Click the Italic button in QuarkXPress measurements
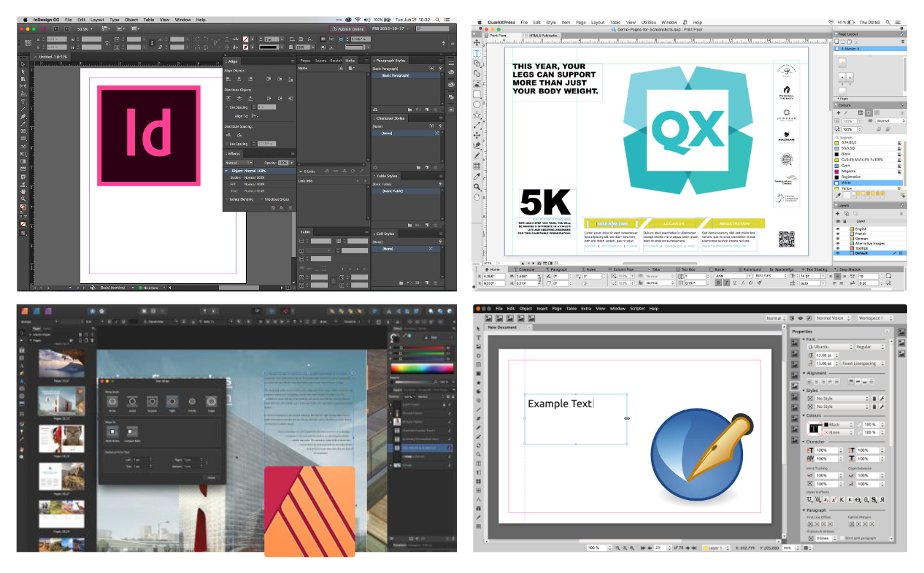 [x=726, y=282]
